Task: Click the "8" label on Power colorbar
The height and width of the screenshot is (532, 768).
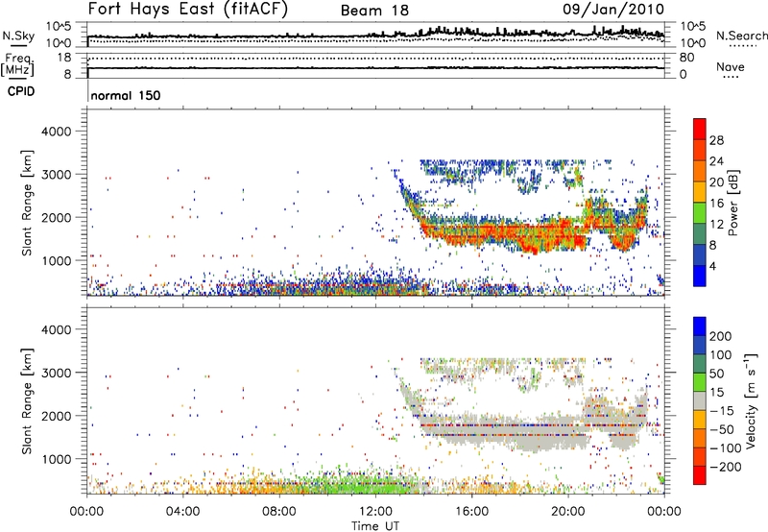Action: [713, 245]
